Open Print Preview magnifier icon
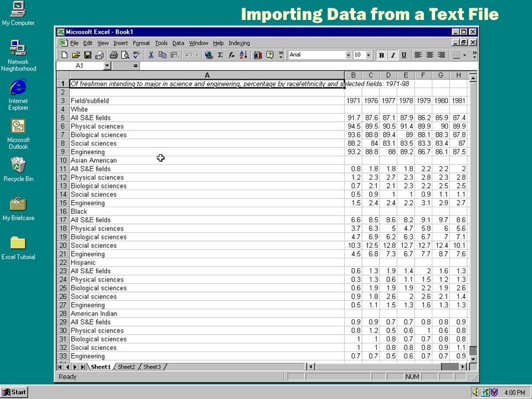 pos(125,55)
